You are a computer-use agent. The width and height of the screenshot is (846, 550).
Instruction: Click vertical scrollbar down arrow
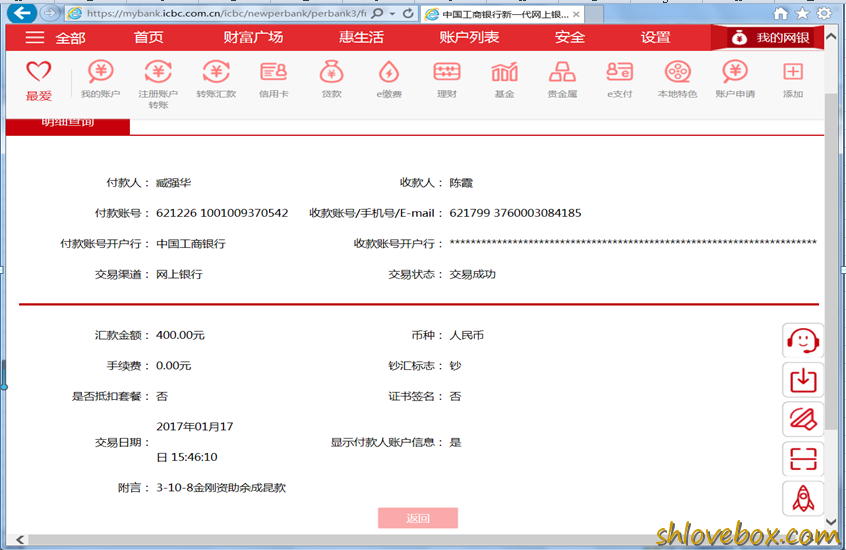click(x=831, y=522)
